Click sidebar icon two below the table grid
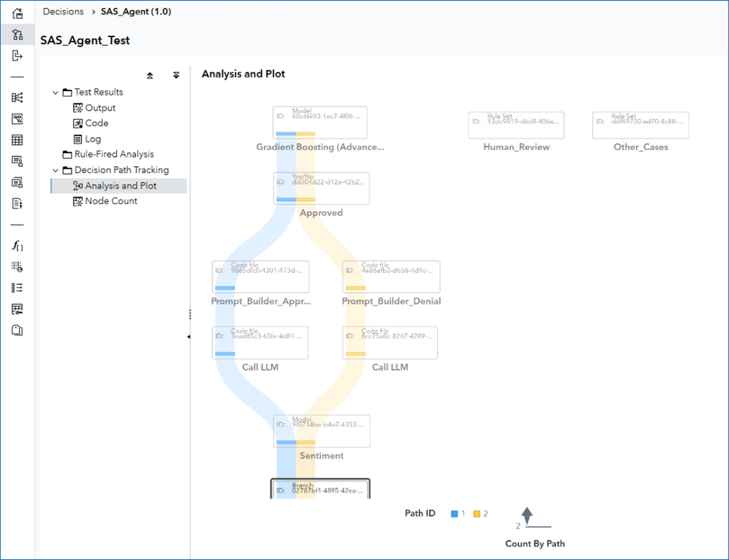Screen dimensions: 729x560 pos(18,182)
